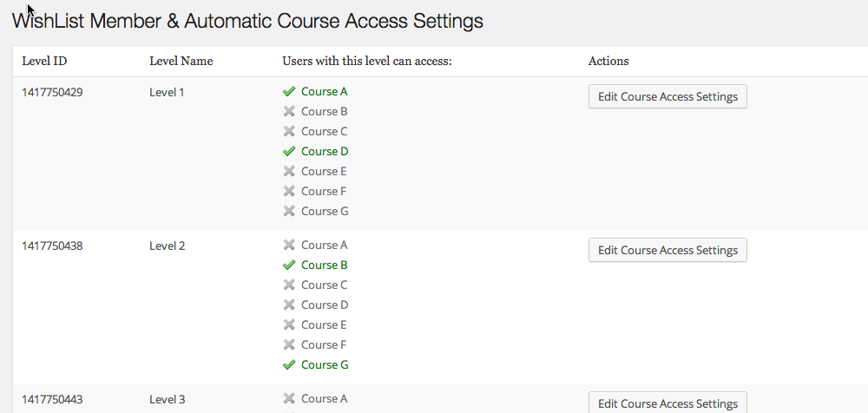Click the gray X icon beside Level 1 Course C
Viewport: 868px width, 413px height.
coord(289,131)
